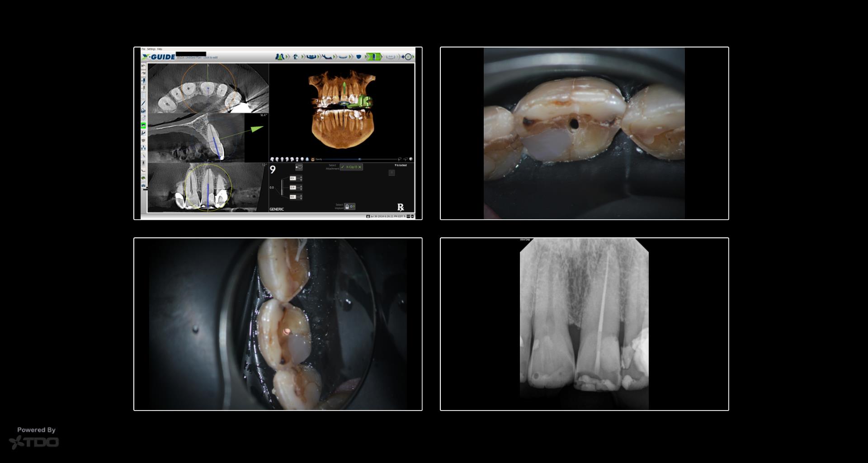
Task: Select the highlighted green implant planning step
Action: [x=374, y=57]
